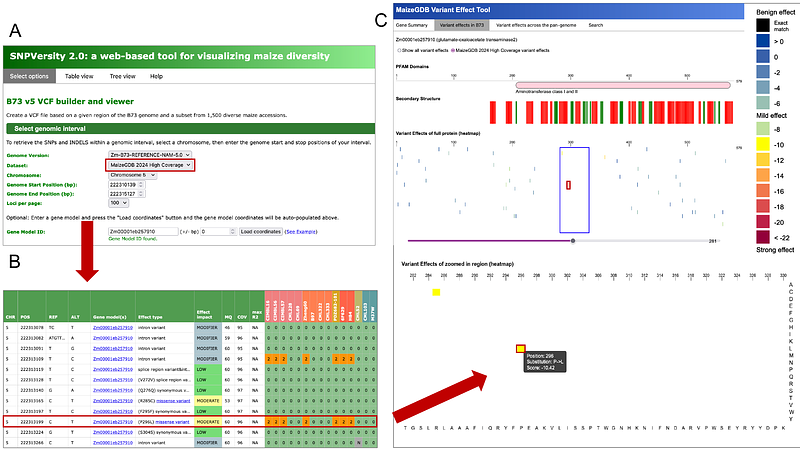The image size is (800, 452).
Task: Open gene model link in row 222313078
Action: point(113,328)
